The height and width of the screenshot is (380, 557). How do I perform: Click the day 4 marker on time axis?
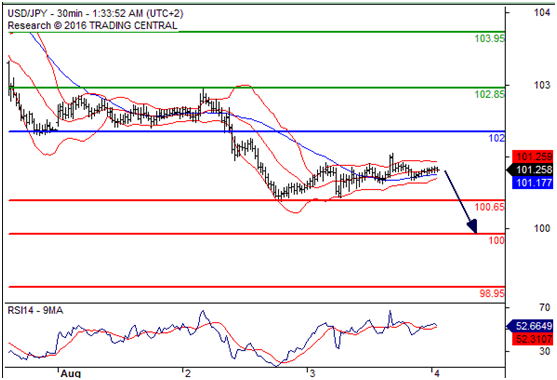437,374
